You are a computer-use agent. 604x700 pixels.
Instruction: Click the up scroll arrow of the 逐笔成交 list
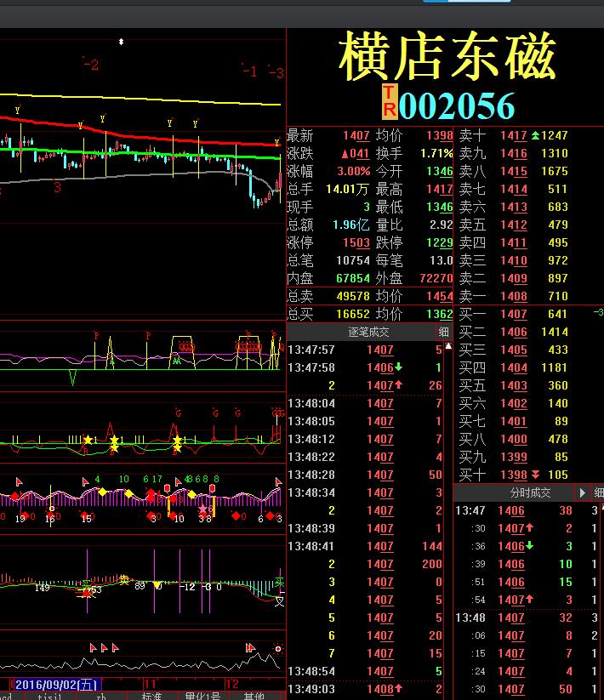pos(448,346)
